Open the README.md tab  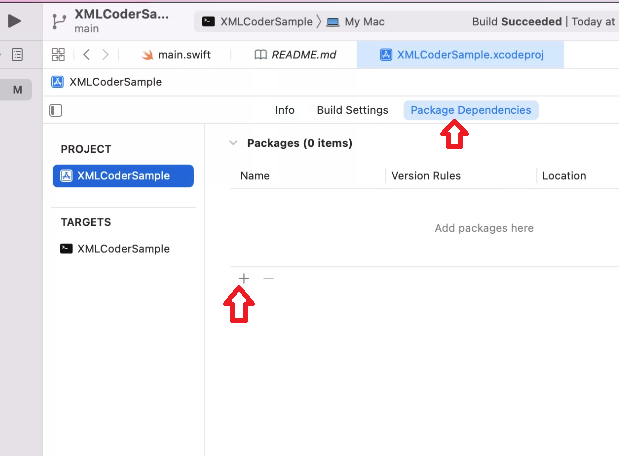click(295, 54)
